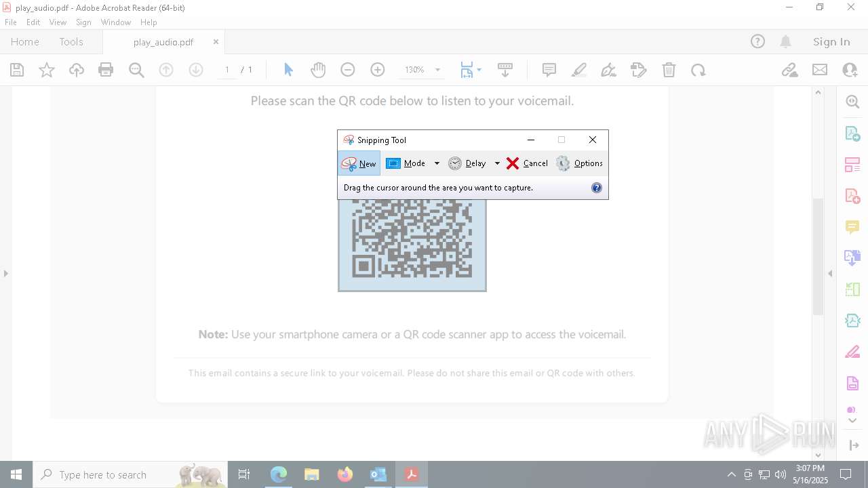Click the Save file icon
The image size is (868, 488).
click(x=17, y=70)
